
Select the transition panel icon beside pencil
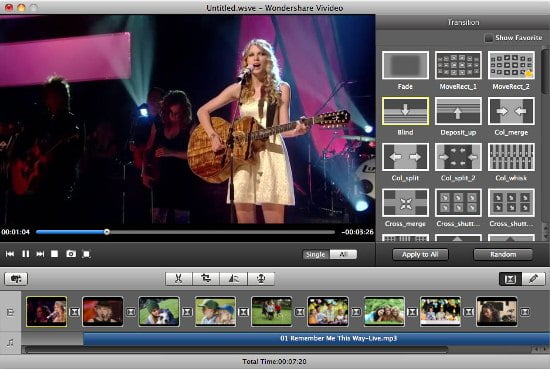click(510, 279)
